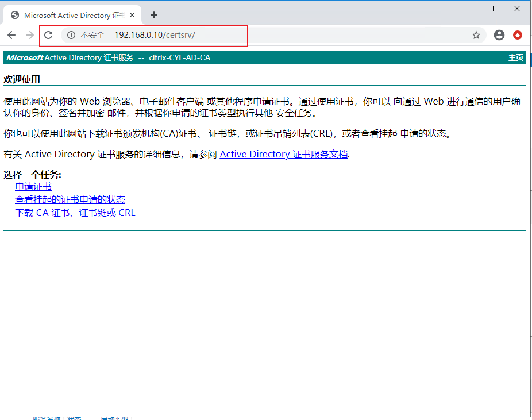
Task: Click the browser back arrow
Action: [x=11, y=35]
